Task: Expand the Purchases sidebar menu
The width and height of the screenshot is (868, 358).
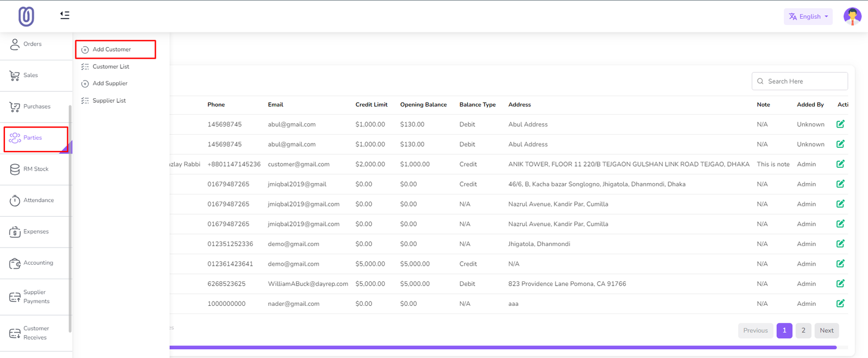Action: tap(36, 106)
